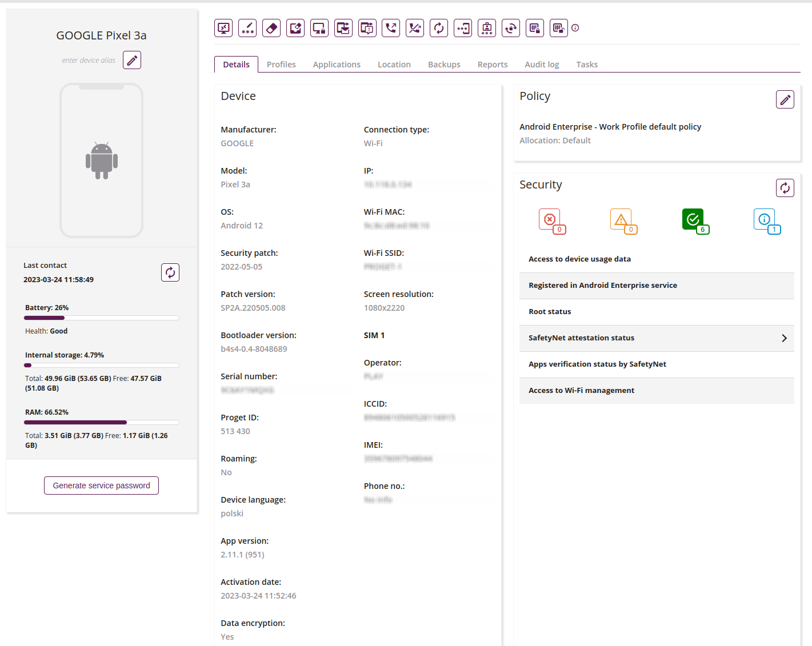Click the activation date 2023-03-24 11:52:46
This screenshot has height=646, width=812.
click(x=258, y=596)
